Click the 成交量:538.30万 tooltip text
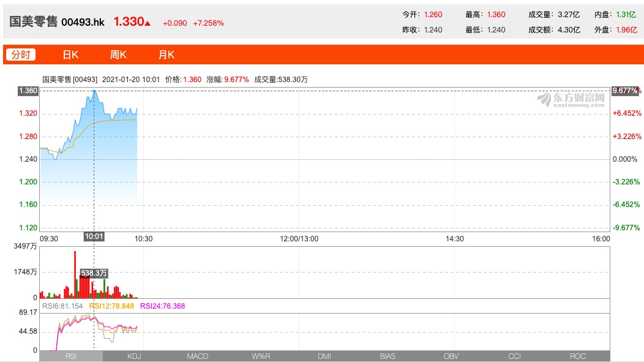 pyautogui.click(x=281, y=79)
